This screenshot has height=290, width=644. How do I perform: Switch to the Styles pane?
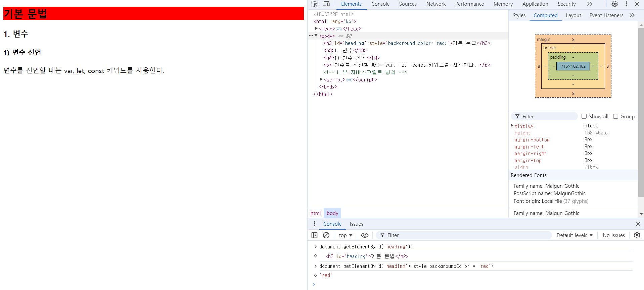(x=519, y=15)
